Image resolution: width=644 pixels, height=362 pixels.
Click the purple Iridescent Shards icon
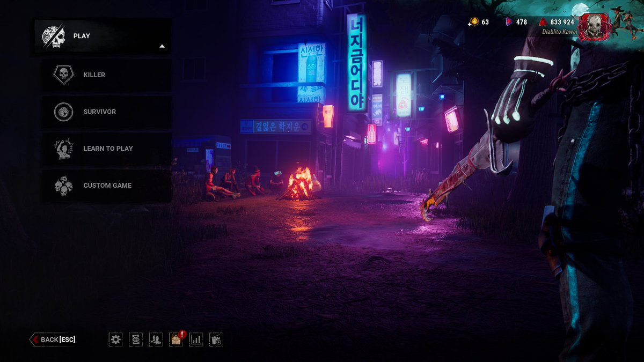(x=509, y=22)
